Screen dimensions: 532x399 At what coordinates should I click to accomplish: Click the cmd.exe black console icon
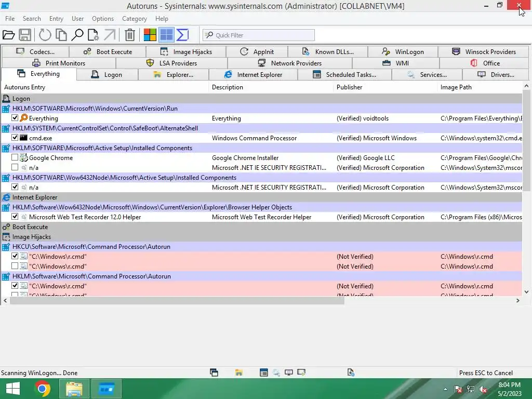click(x=23, y=138)
